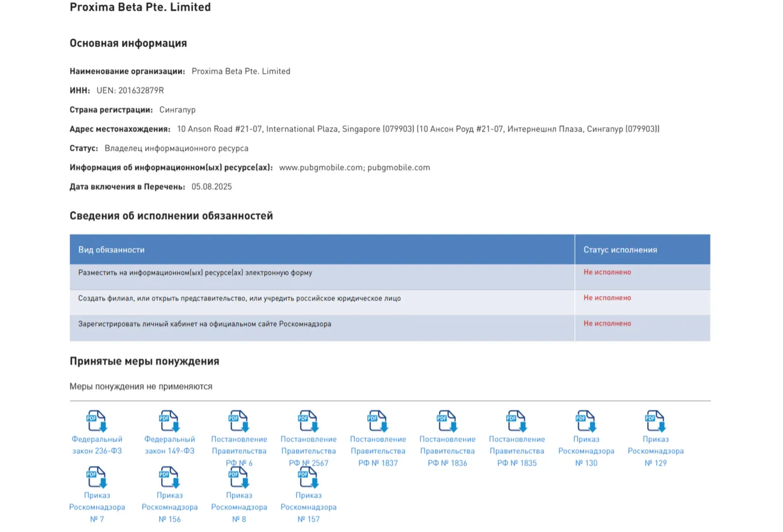The image size is (783, 532).
Task: Download PDF icon for Приказ Роскомнадзора № 156
Action: (169, 477)
